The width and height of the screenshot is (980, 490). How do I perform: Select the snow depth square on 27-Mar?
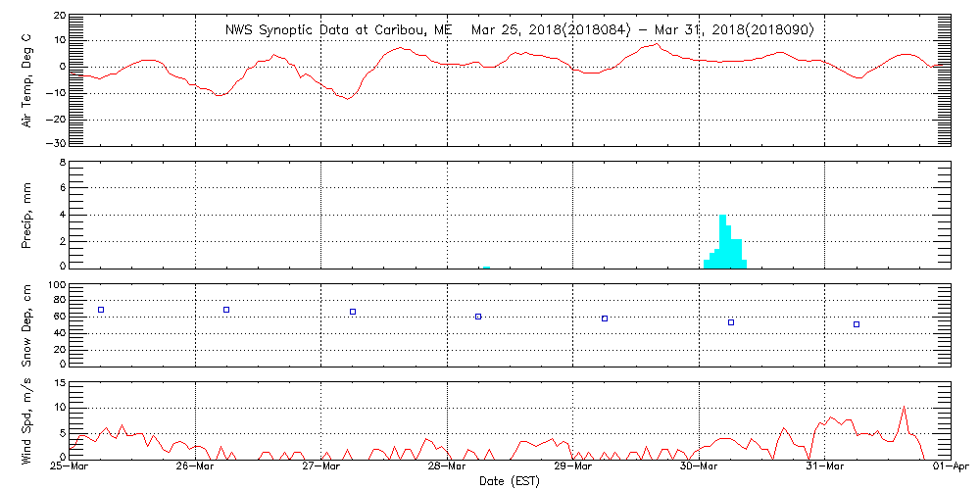tap(353, 312)
